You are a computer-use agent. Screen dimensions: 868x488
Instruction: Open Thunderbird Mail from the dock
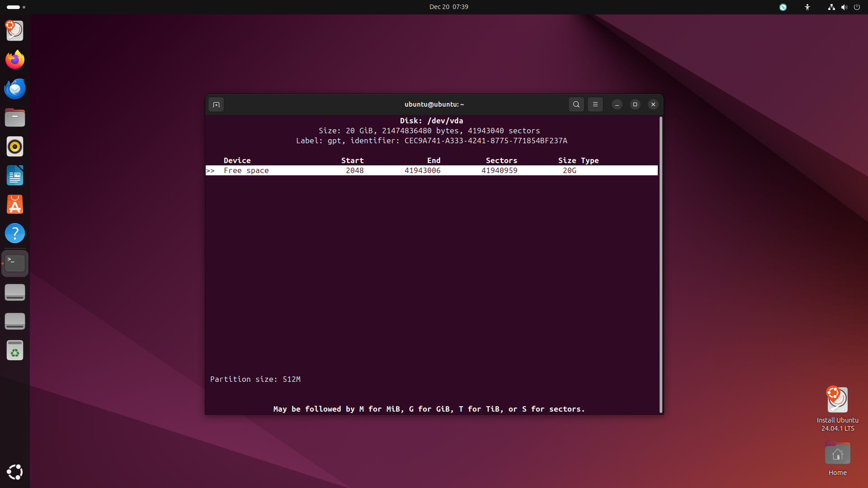click(15, 89)
